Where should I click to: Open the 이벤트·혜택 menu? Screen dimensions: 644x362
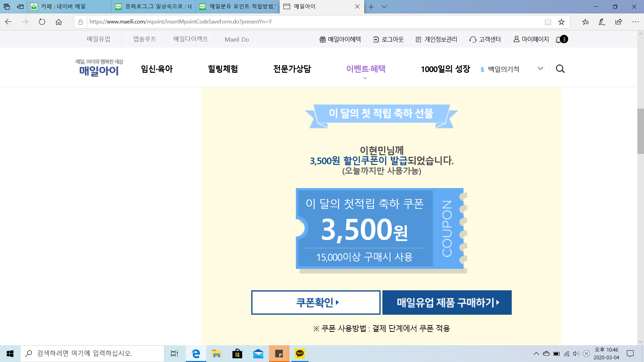[x=366, y=69]
